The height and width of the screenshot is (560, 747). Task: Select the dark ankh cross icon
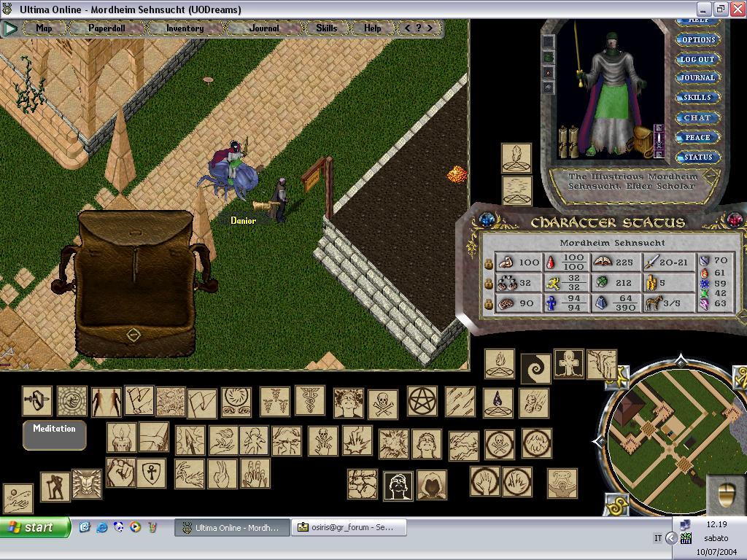(x=569, y=365)
